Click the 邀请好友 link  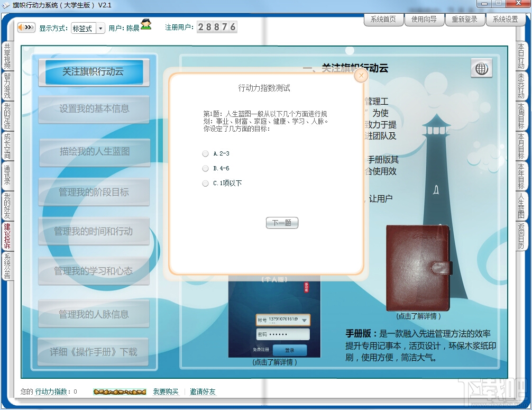tap(203, 391)
